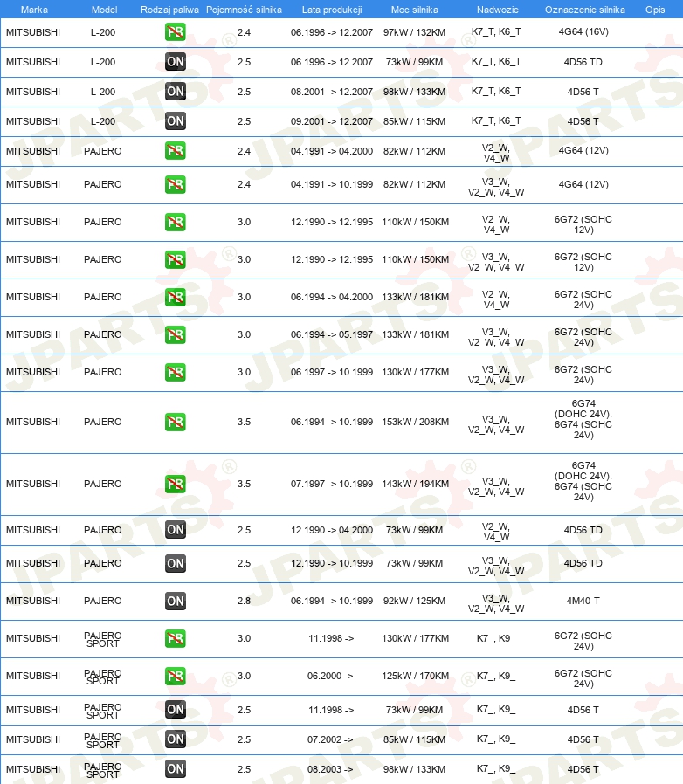Viewport: 683px width, 784px height.
Task: Click the petrol icon in the Pajero 06.1994 -> 05.1997 row
Action: click(176, 334)
